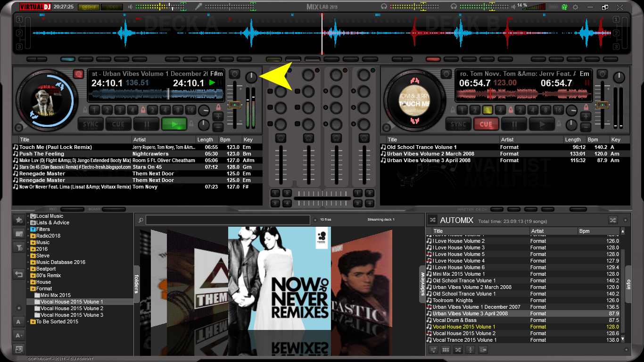
Task: Click the crossfader in the mixer
Action: pyautogui.click(x=322, y=199)
